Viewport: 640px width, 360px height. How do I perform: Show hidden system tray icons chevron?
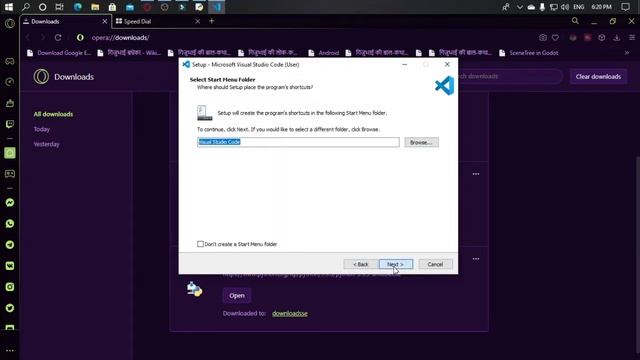[x=520, y=7]
